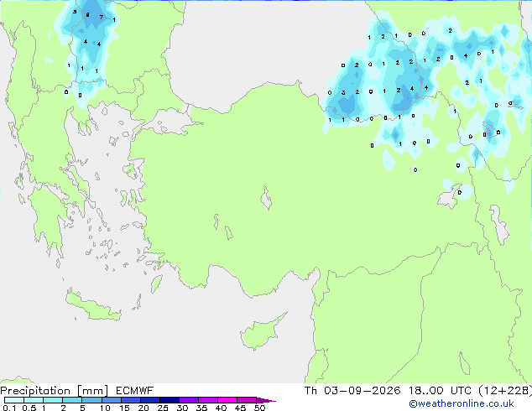The height and width of the screenshot is (411, 532).
Task: Click the "(12+228)" forecast step text
Action: click(505, 391)
